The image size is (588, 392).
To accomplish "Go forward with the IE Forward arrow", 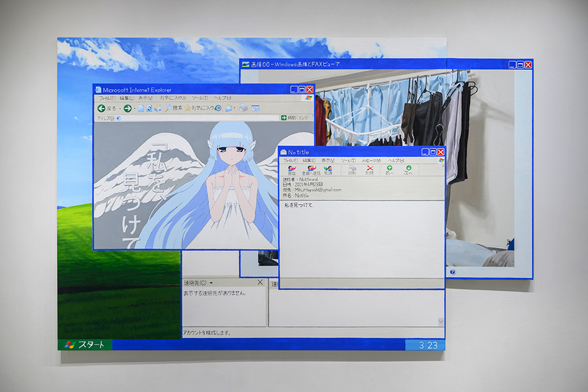I will (x=127, y=109).
